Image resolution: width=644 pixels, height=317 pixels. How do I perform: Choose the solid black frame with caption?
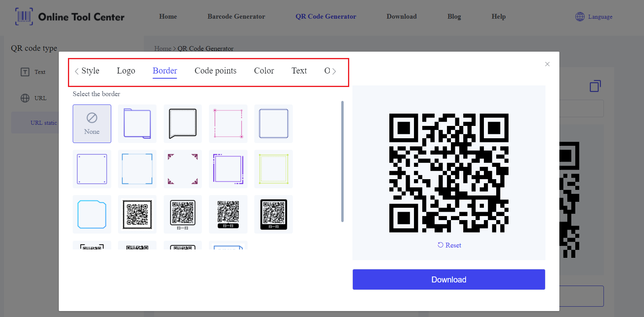click(x=273, y=214)
